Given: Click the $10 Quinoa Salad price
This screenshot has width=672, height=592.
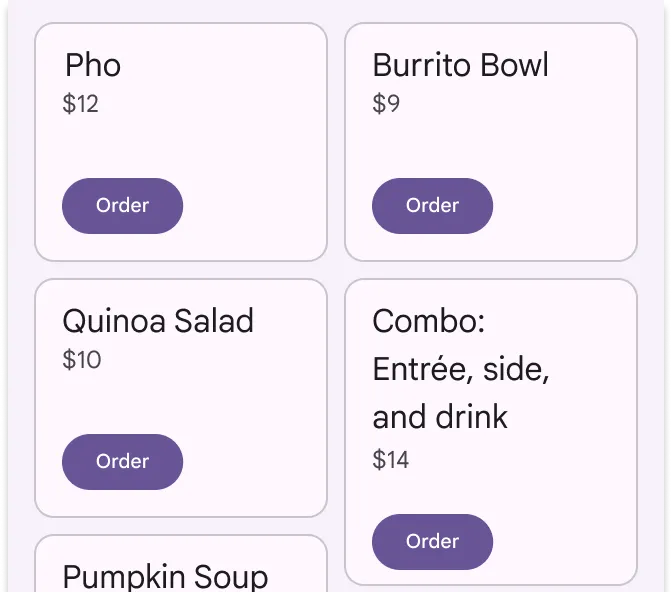Looking at the screenshot, I should (82, 360).
